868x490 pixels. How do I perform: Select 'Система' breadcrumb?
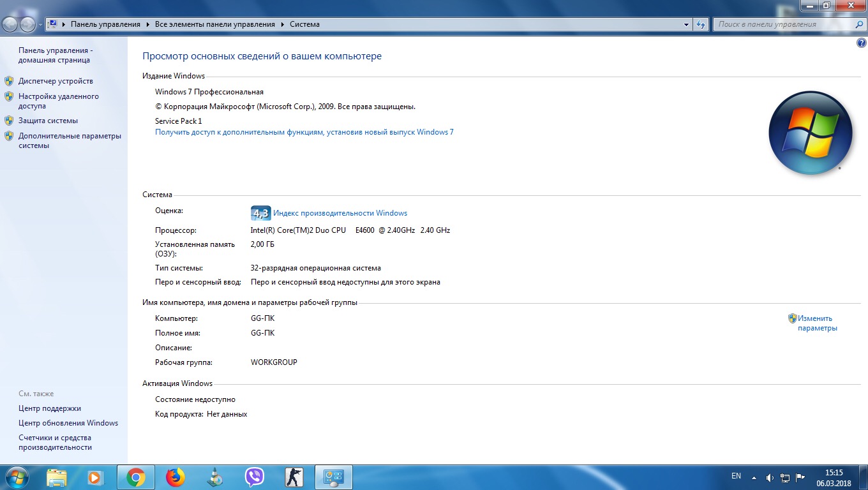(x=304, y=24)
